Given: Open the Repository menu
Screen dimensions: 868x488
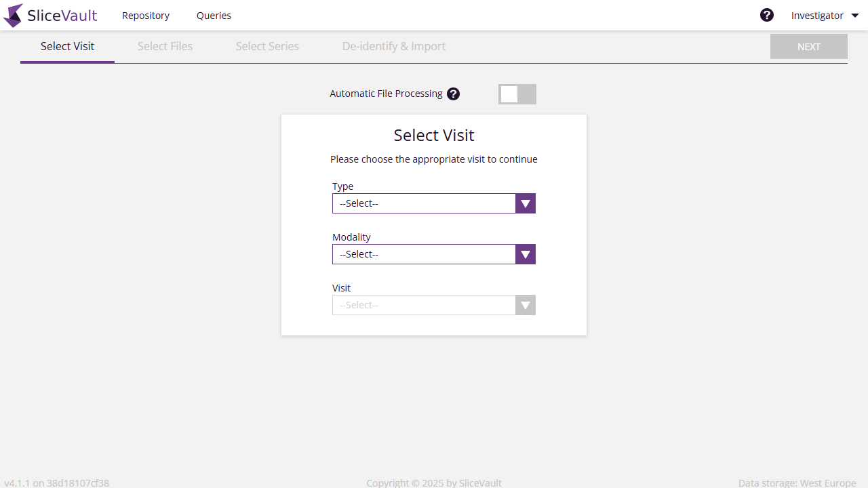Looking at the screenshot, I should 145,15.
